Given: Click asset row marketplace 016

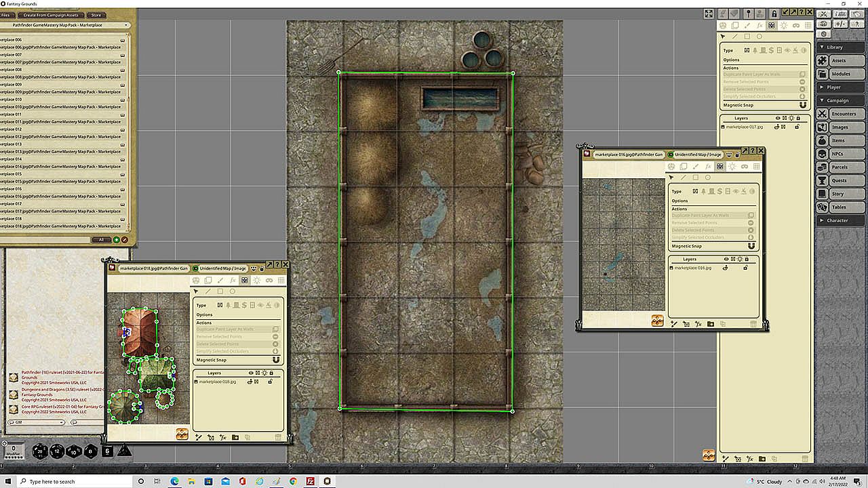Looking at the screenshot, I should (63, 188).
